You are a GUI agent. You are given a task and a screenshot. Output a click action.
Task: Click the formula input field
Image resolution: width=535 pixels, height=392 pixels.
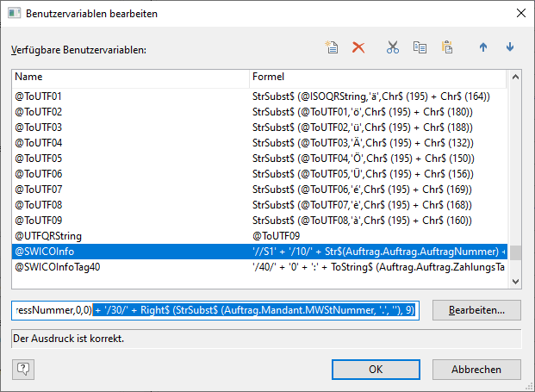pos(215,310)
